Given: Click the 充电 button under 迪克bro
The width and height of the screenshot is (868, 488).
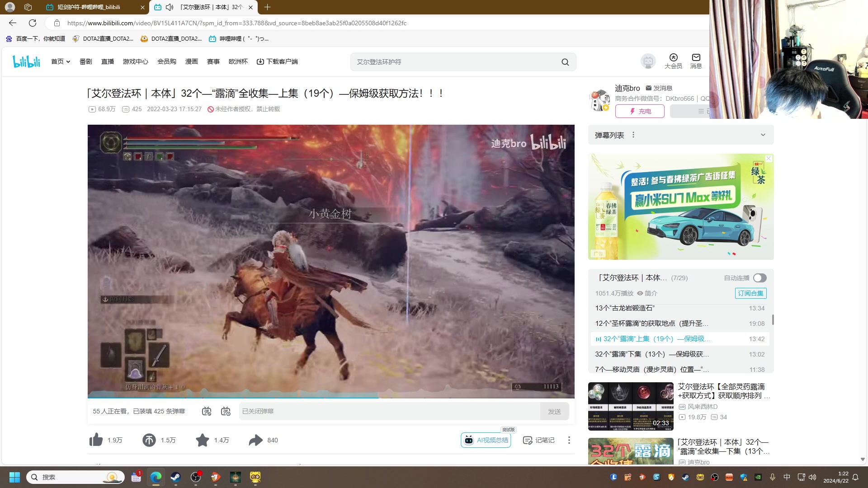Looking at the screenshot, I should (x=639, y=111).
